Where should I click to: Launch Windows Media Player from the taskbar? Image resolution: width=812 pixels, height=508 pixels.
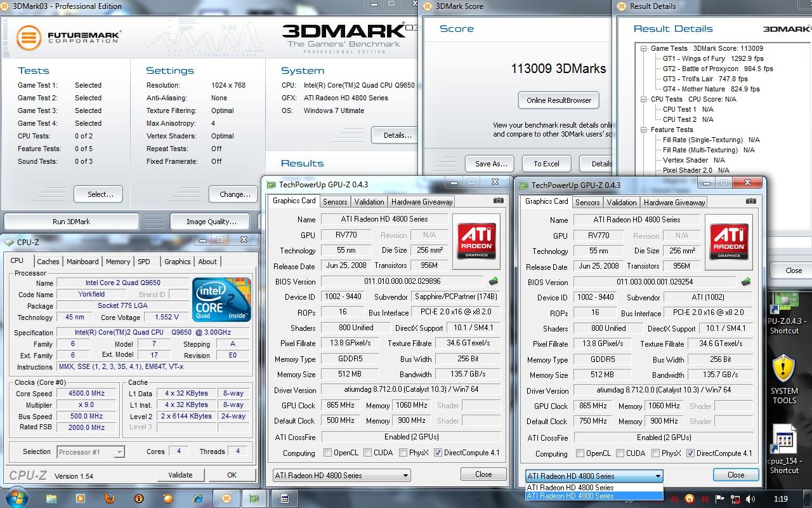pos(82,498)
